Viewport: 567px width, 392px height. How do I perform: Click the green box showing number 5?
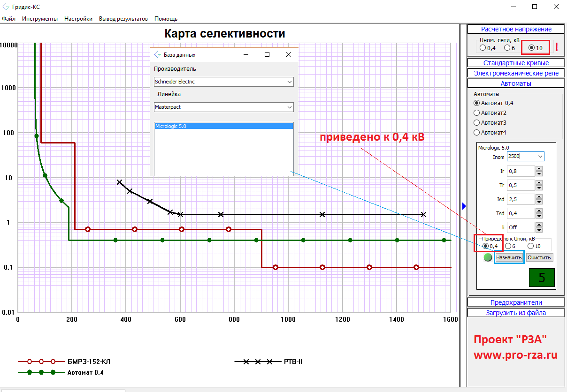[x=541, y=277]
